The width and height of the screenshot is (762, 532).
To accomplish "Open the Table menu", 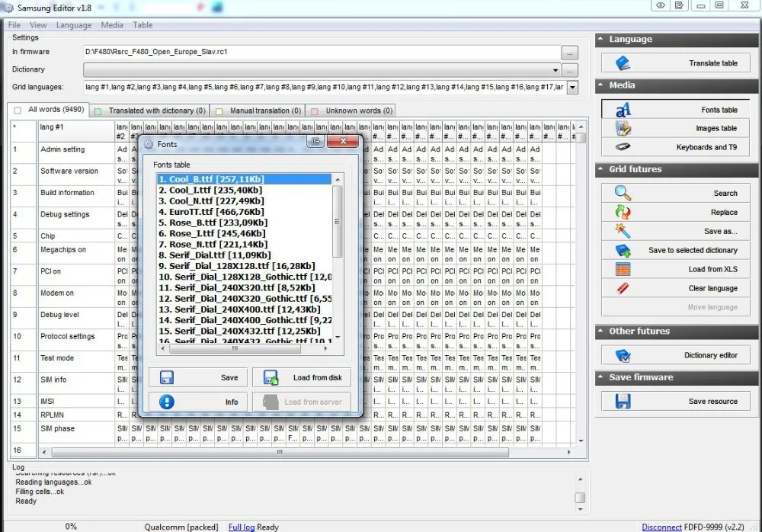I will tap(142, 25).
